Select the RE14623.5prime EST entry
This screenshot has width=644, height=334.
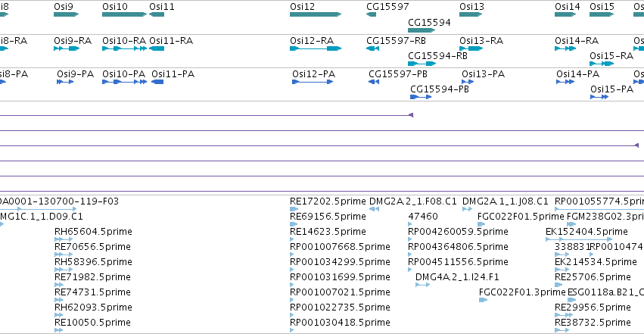pyautogui.click(x=328, y=232)
